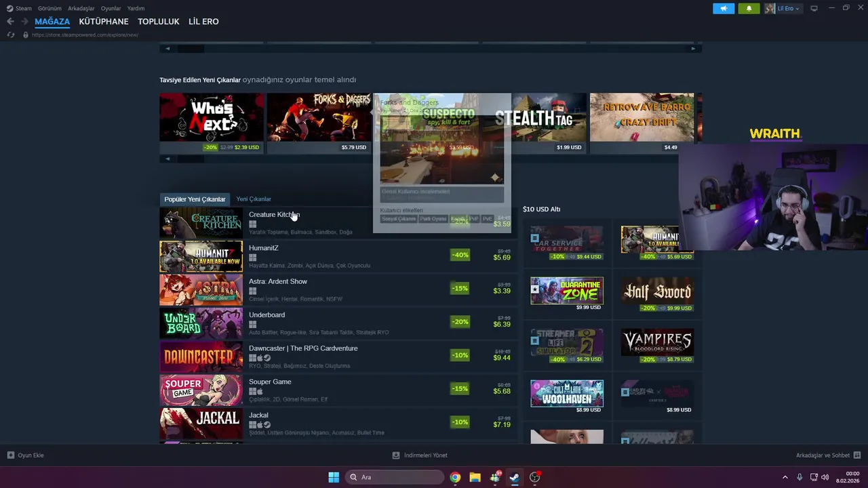This screenshot has height=488, width=868.
Task: Open the Astra: Ardent Show row
Action: (338, 289)
